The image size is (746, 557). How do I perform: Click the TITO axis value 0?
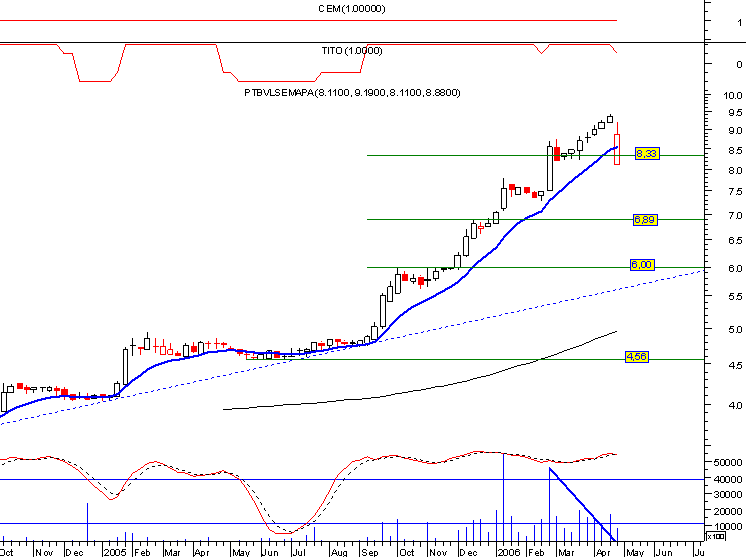739,65
